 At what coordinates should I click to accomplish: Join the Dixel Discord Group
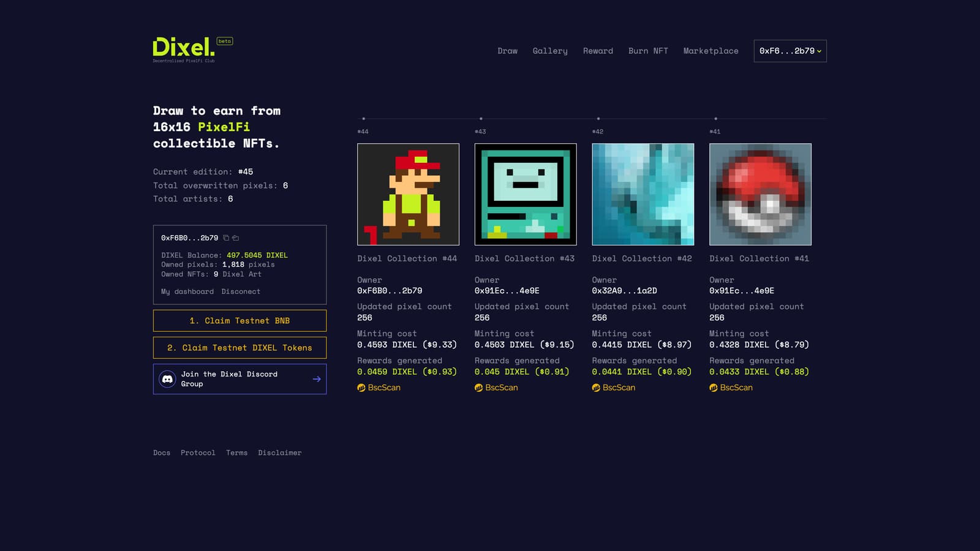239,379
